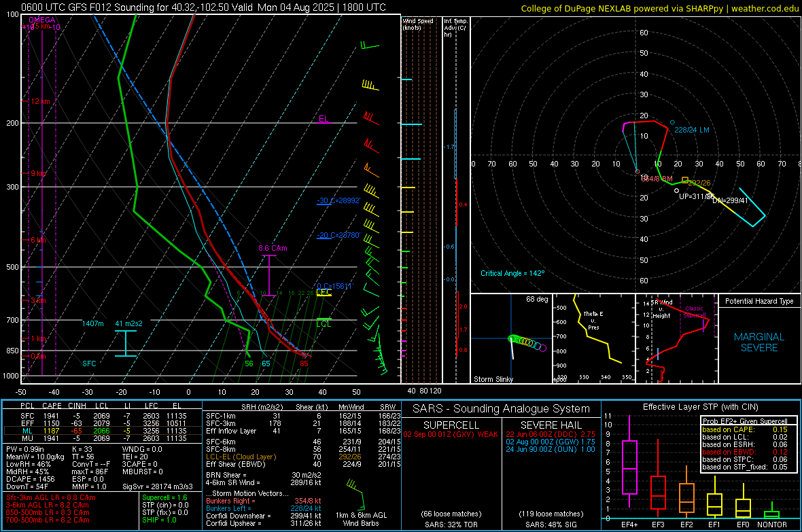Click the SARS: 48% SIG text
Image resolution: width=802 pixels, height=532 pixels.
pyautogui.click(x=551, y=525)
